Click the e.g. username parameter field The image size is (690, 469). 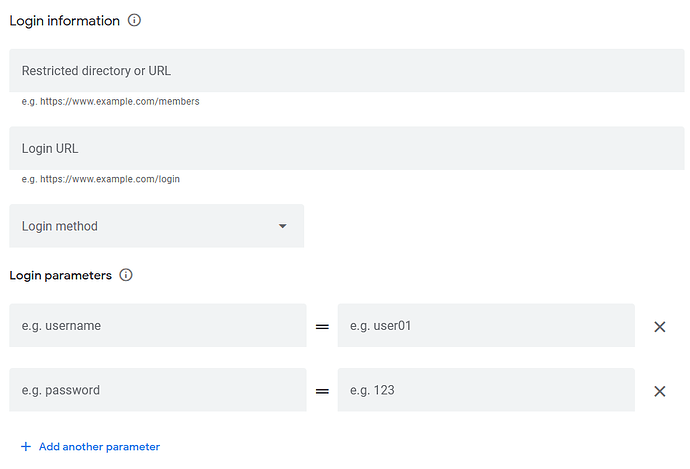[x=158, y=325]
